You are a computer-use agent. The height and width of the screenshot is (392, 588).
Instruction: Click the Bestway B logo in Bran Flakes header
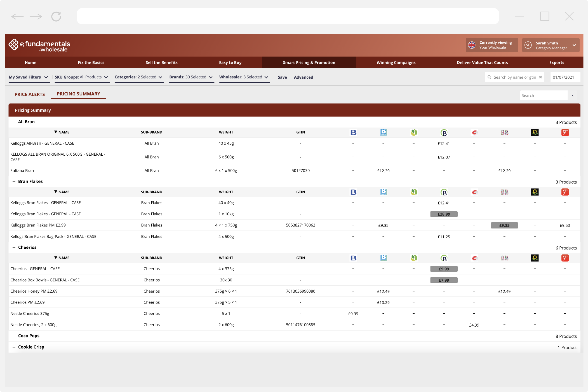pyautogui.click(x=353, y=192)
